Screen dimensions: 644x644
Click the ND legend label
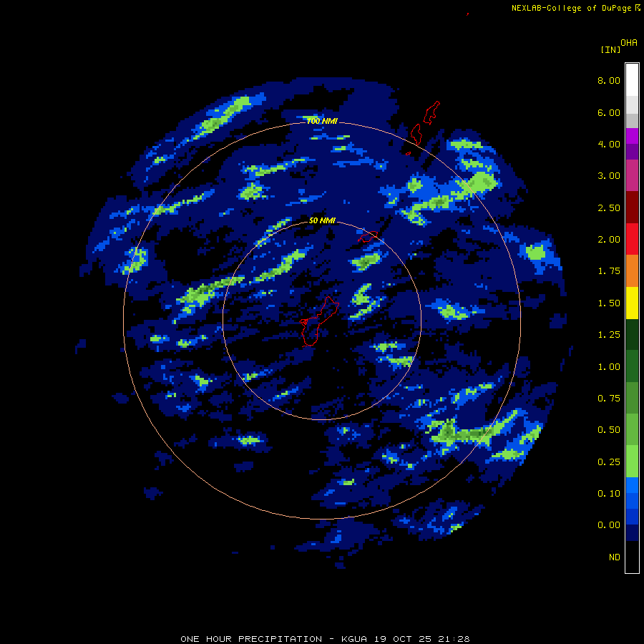point(615,557)
